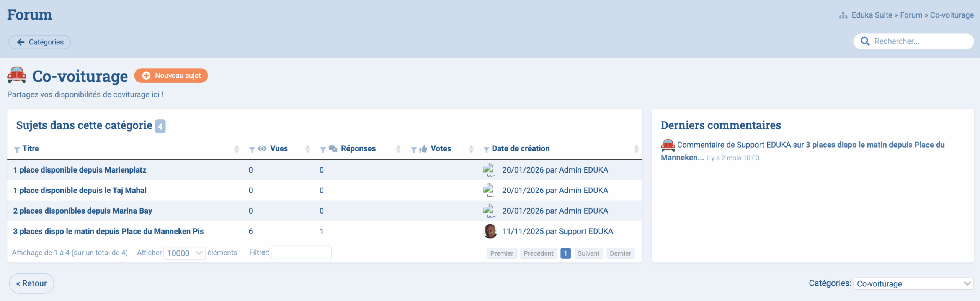The image size is (980, 301).
Task: Create a topic with Nouveau sujet
Action: tap(171, 76)
